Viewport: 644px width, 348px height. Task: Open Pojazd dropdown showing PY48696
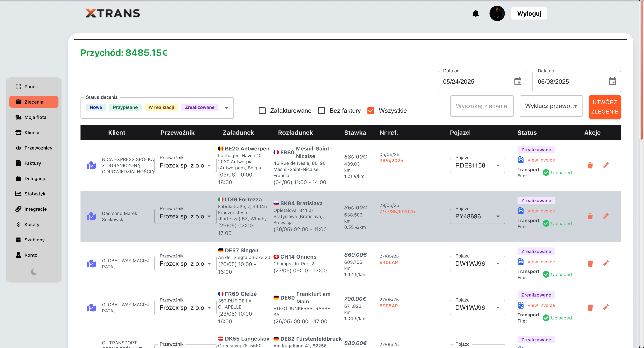pyautogui.click(x=477, y=216)
